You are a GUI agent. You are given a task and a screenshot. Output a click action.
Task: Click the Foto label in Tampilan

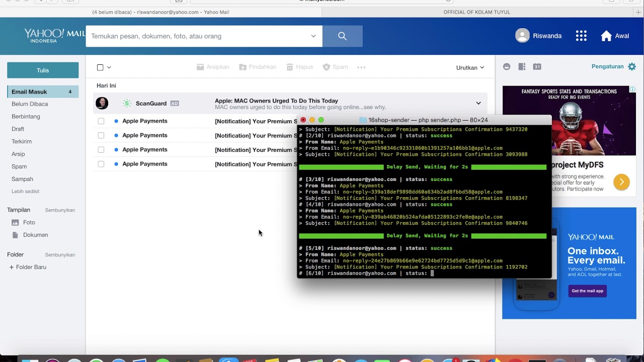29,222
